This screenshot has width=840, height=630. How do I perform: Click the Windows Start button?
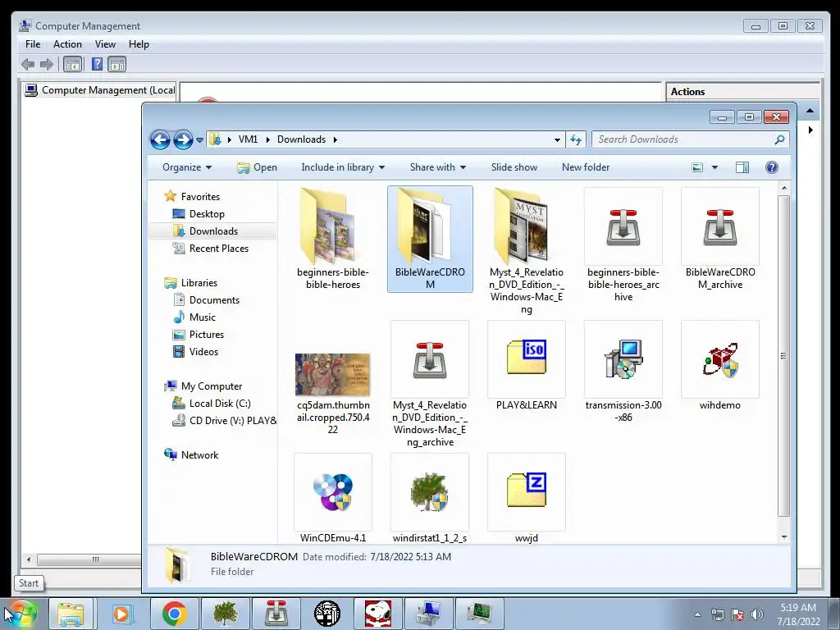pyautogui.click(x=21, y=614)
